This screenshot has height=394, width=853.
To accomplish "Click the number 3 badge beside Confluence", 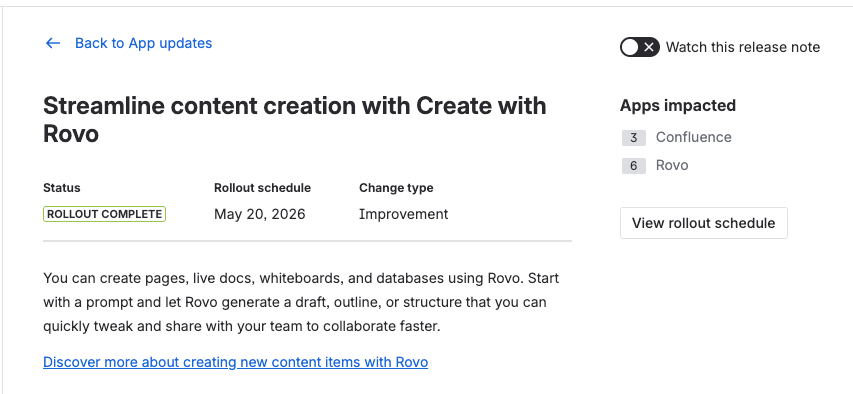I will tap(634, 138).
